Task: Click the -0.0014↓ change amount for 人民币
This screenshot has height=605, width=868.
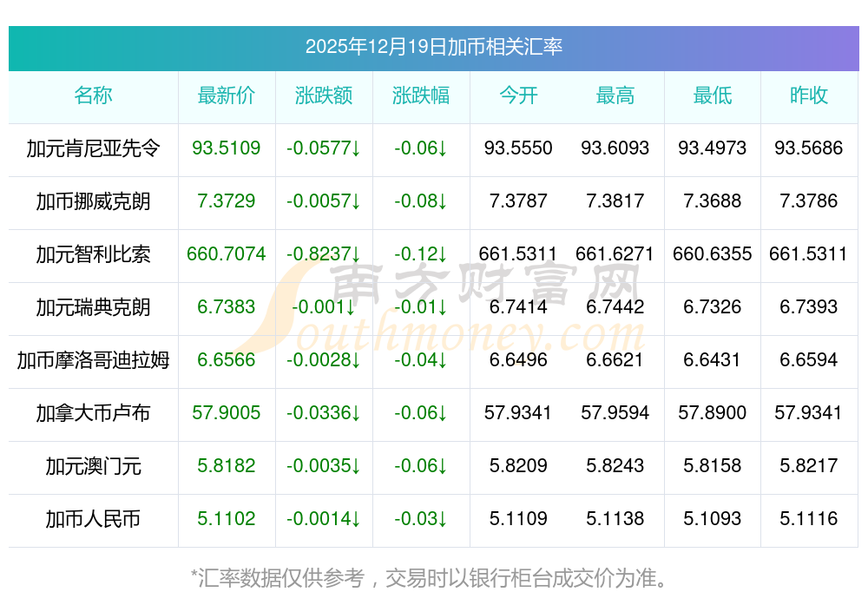Action: click(x=324, y=519)
